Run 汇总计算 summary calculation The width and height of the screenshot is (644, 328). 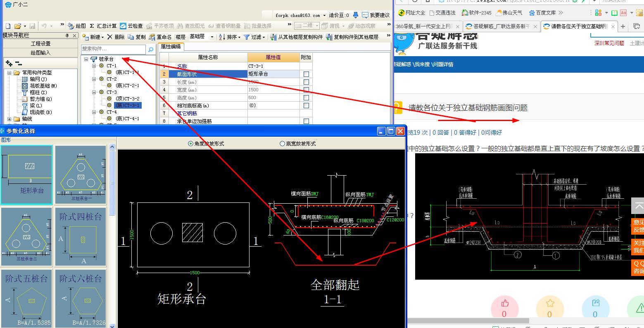click(x=103, y=26)
